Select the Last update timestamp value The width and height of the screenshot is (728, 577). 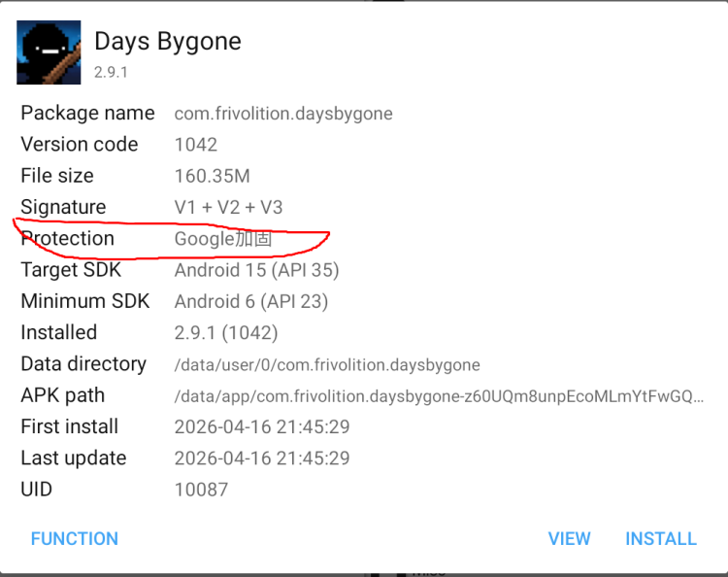[262, 458]
